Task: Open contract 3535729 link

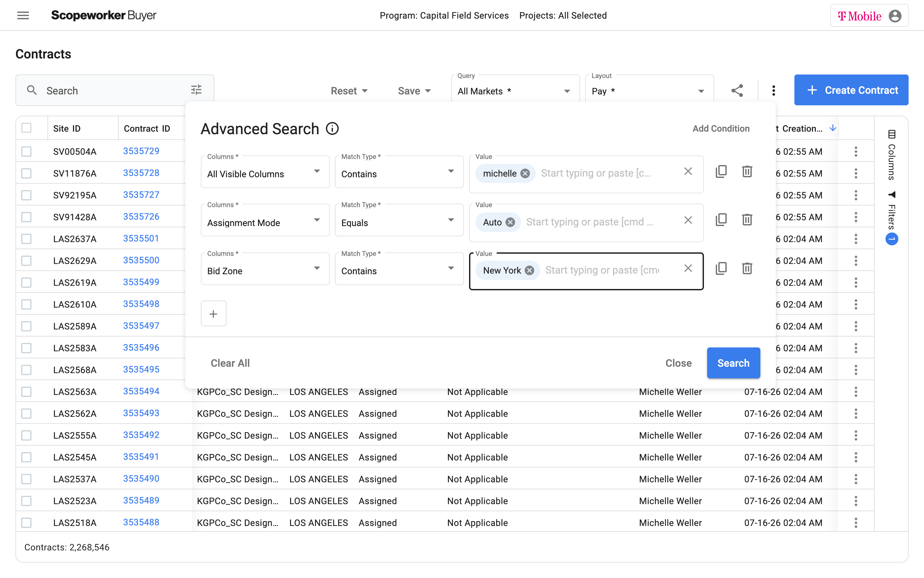Action: pos(141,151)
